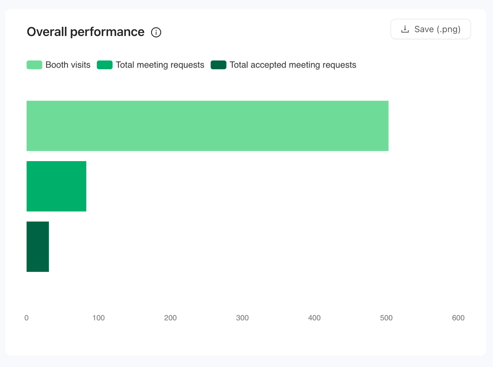Click the 0 axis label

click(26, 318)
